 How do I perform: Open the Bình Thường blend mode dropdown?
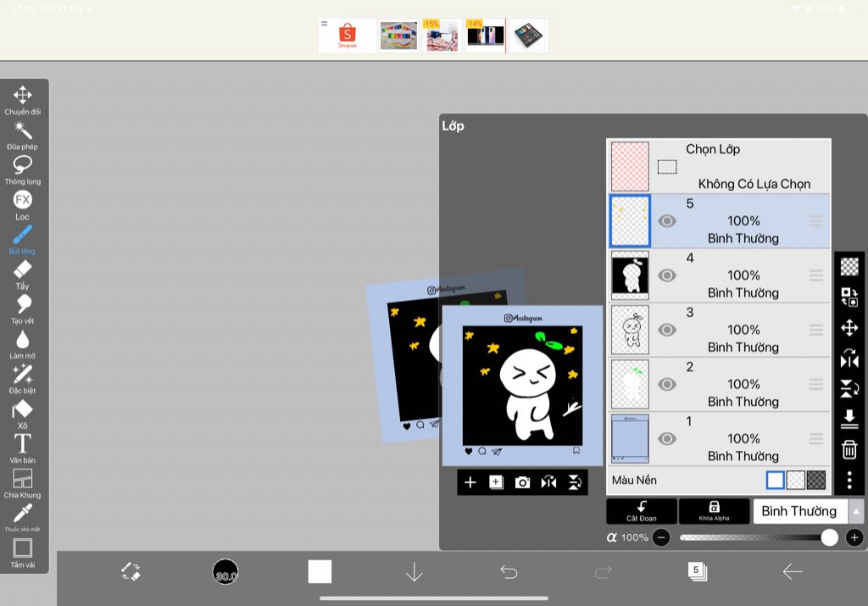pos(800,511)
